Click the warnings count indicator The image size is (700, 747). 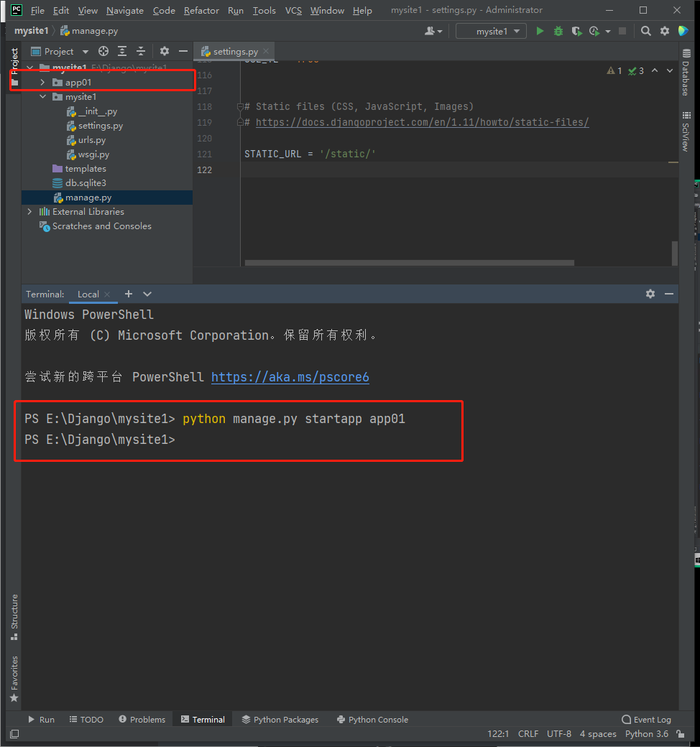pos(614,71)
